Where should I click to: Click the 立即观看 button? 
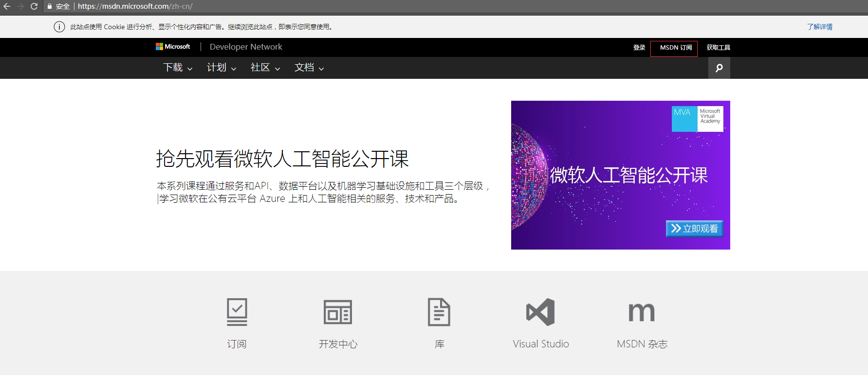(x=695, y=229)
